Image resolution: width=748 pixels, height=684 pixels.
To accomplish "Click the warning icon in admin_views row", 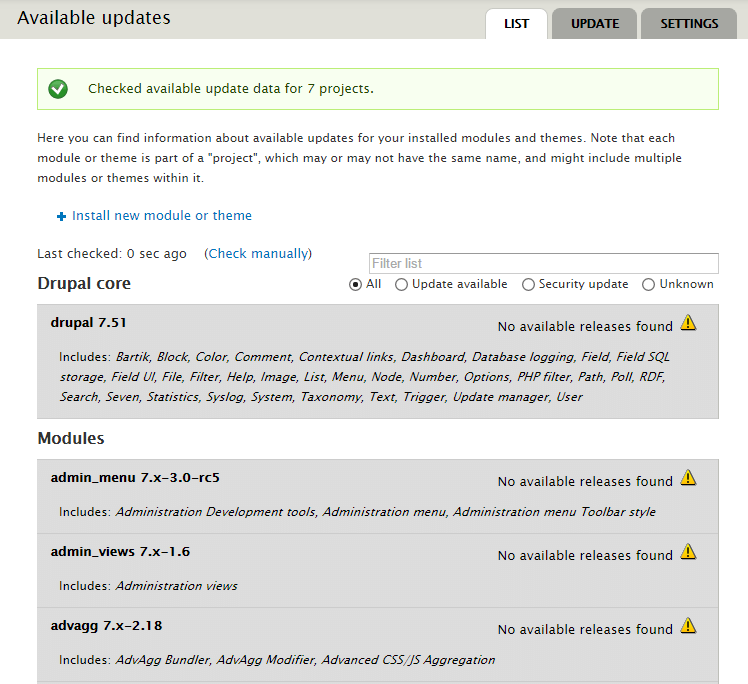I will coord(688,552).
